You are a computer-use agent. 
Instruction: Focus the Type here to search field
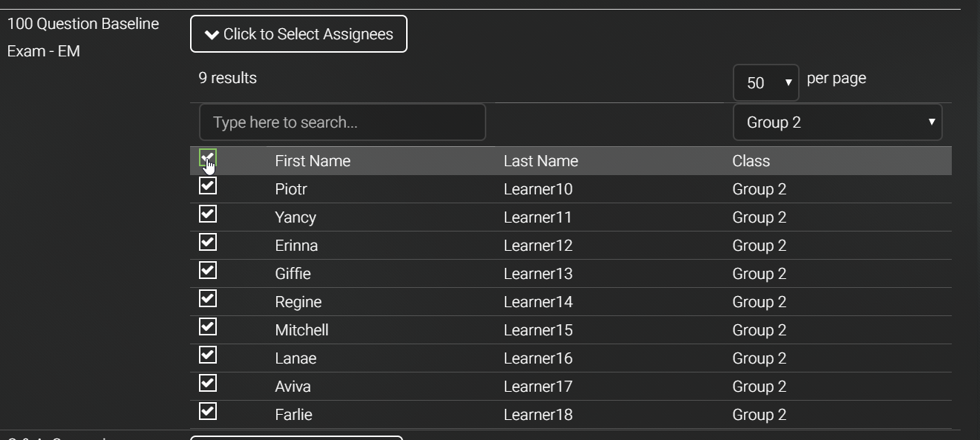(x=342, y=122)
